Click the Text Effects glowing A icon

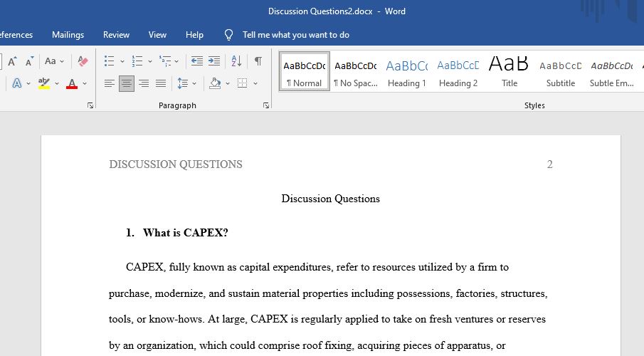point(17,83)
